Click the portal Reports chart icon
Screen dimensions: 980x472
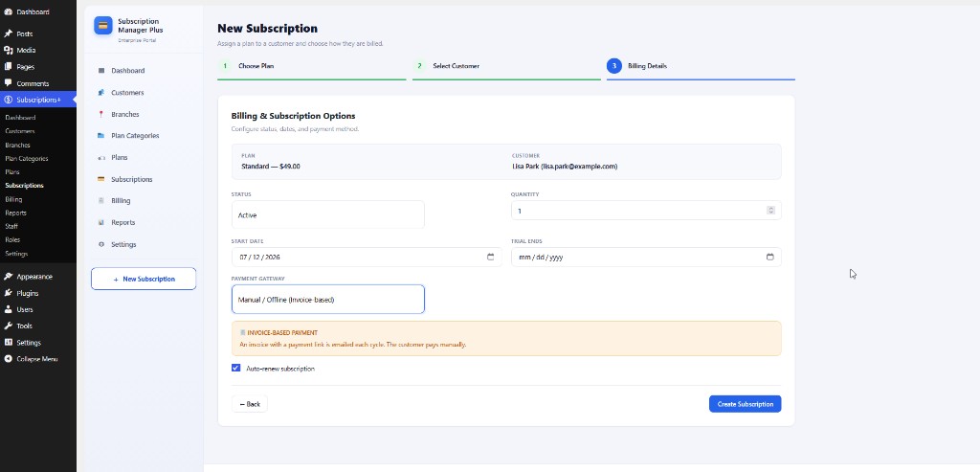point(101,222)
